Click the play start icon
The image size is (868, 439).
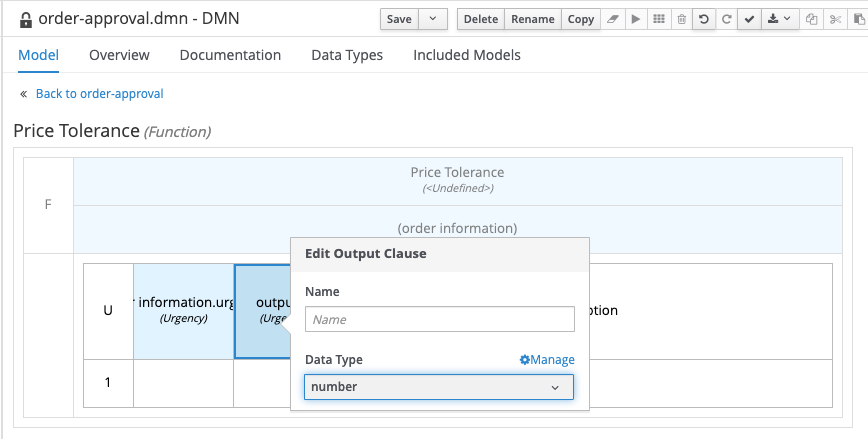636,19
